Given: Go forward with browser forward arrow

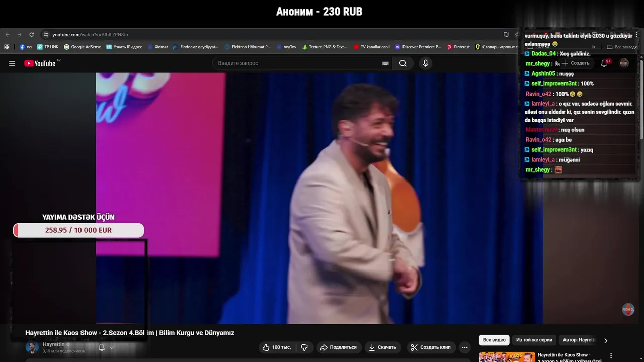Looking at the screenshot, I should pos(19,35).
